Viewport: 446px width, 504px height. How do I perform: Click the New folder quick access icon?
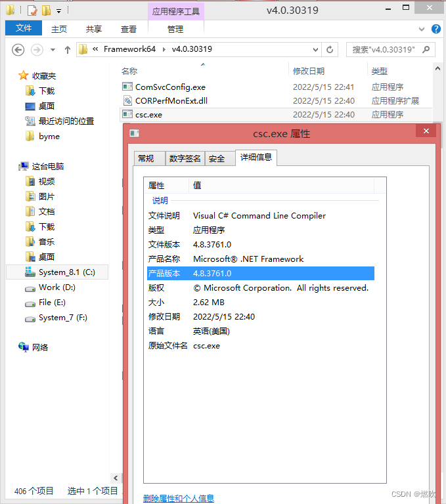(47, 10)
